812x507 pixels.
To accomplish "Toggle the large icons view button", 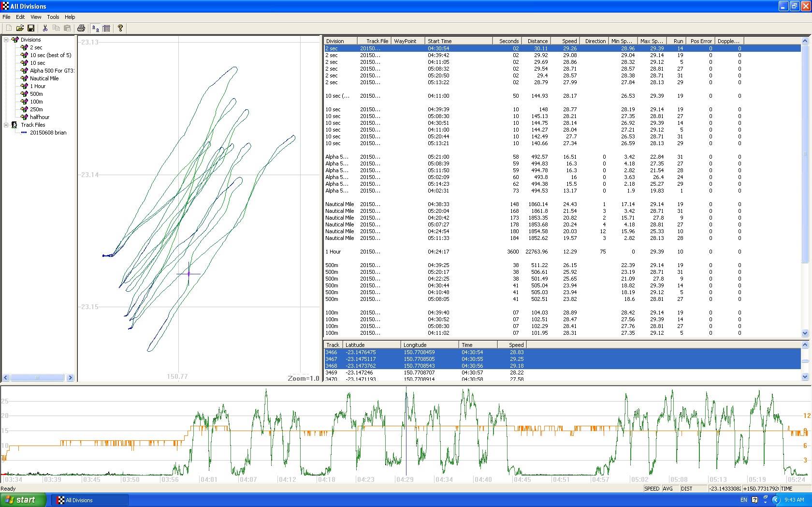I will click(95, 29).
